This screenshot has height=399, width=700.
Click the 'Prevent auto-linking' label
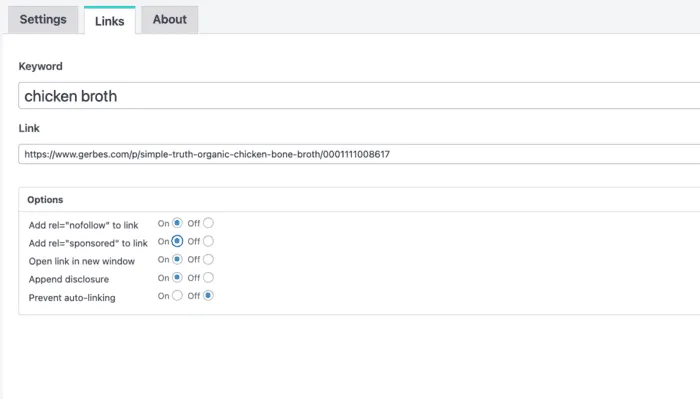pyautogui.click(x=72, y=298)
